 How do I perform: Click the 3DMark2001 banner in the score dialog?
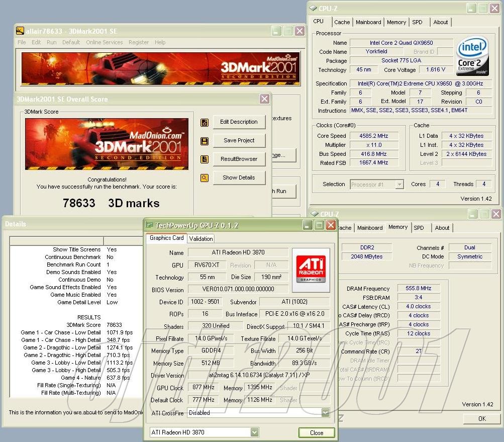(107, 144)
